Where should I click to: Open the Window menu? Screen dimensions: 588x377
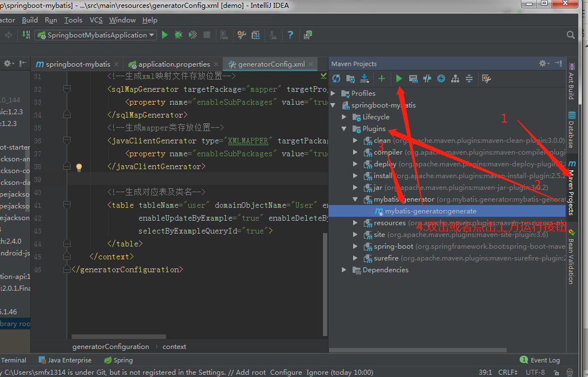click(x=122, y=20)
